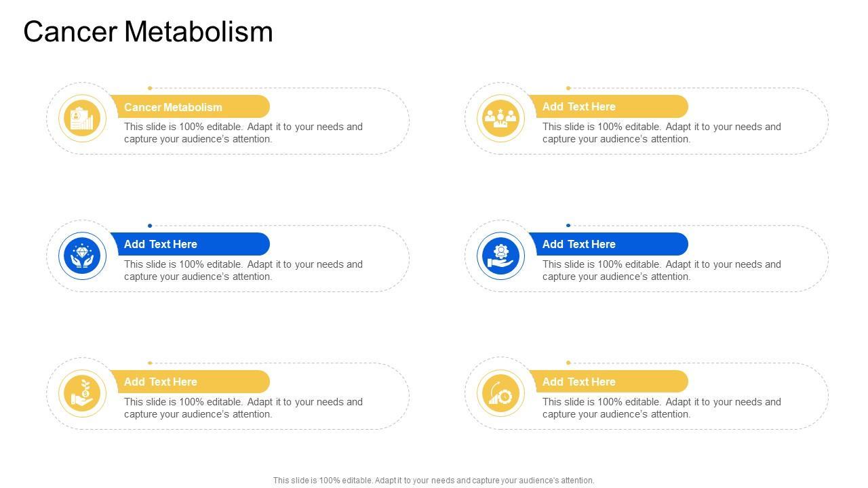Click description text under Cancer Metabolism banner
Viewport: 868px width, 488px height.
point(243,133)
